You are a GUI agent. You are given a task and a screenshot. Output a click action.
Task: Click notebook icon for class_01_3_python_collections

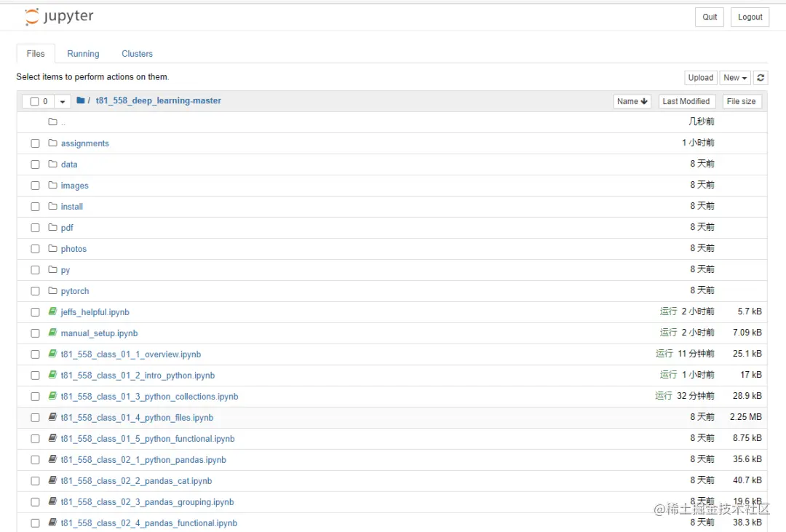52,396
